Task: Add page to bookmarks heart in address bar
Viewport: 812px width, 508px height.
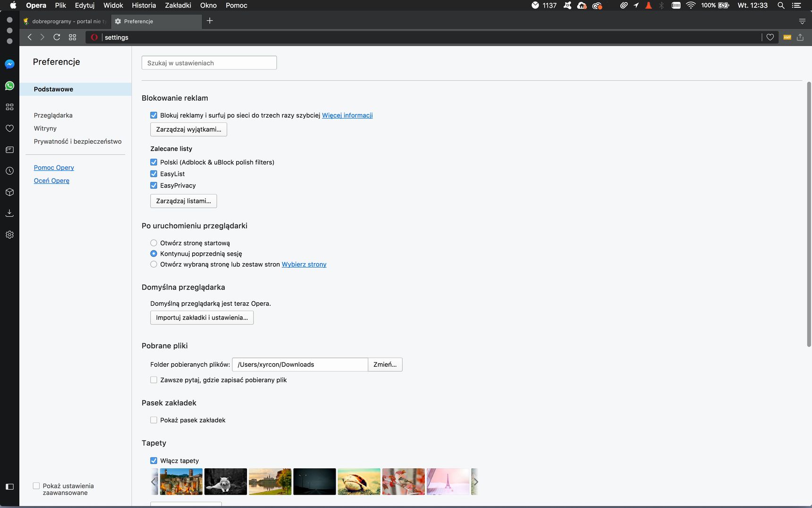Action: point(770,37)
